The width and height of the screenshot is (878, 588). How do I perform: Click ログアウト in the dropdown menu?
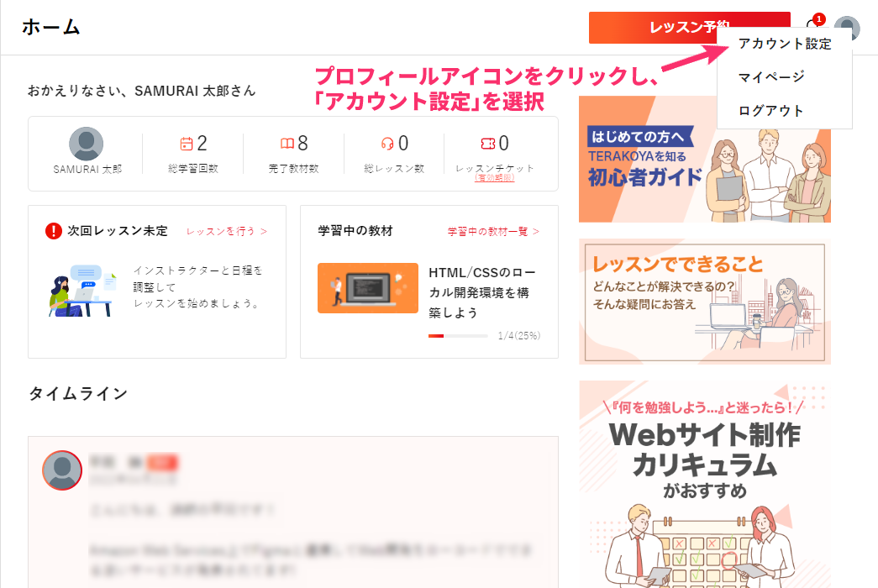click(772, 110)
